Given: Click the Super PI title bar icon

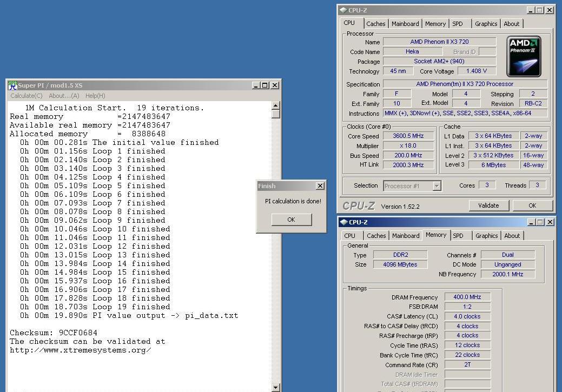Looking at the screenshot, I should [x=12, y=85].
